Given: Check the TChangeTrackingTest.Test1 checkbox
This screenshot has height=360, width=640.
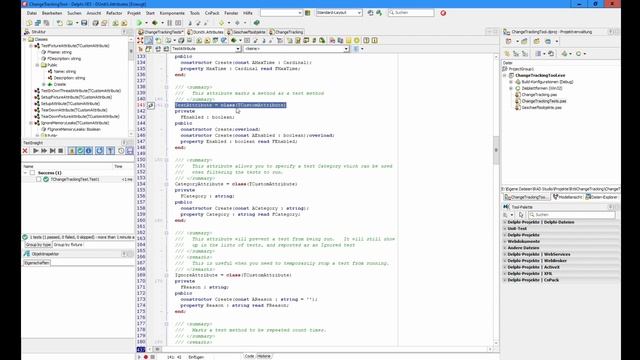Looking at the screenshot, I should [x=38, y=179].
